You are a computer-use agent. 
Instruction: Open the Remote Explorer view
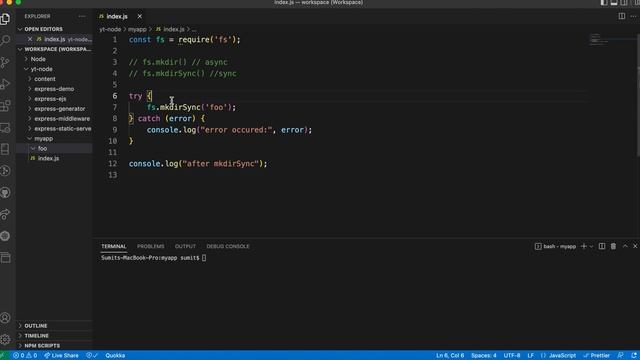pyautogui.click(x=5, y=128)
